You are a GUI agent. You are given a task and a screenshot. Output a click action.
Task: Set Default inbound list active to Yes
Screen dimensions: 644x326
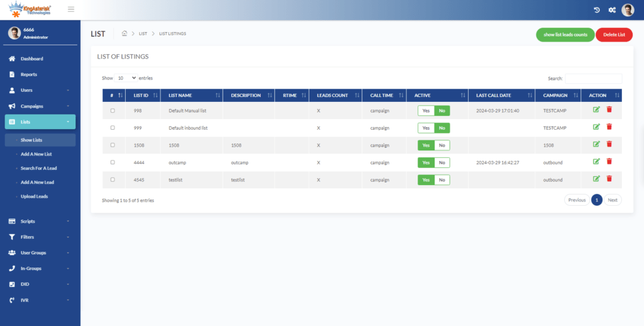426,128
